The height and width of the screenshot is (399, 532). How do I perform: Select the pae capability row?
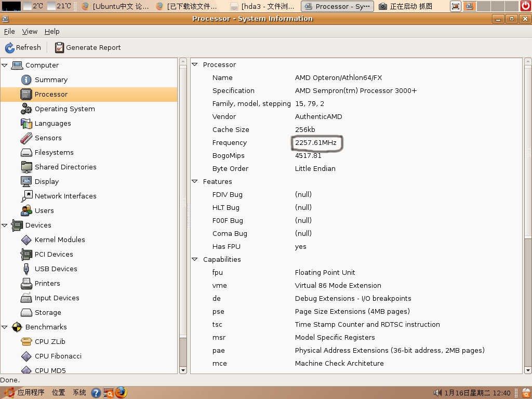pyautogui.click(x=356, y=351)
